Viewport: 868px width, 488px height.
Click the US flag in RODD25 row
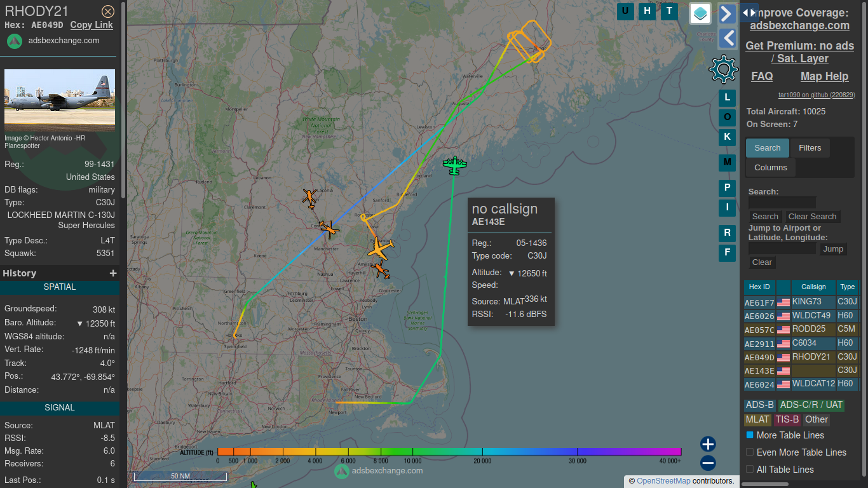(783, 330)
